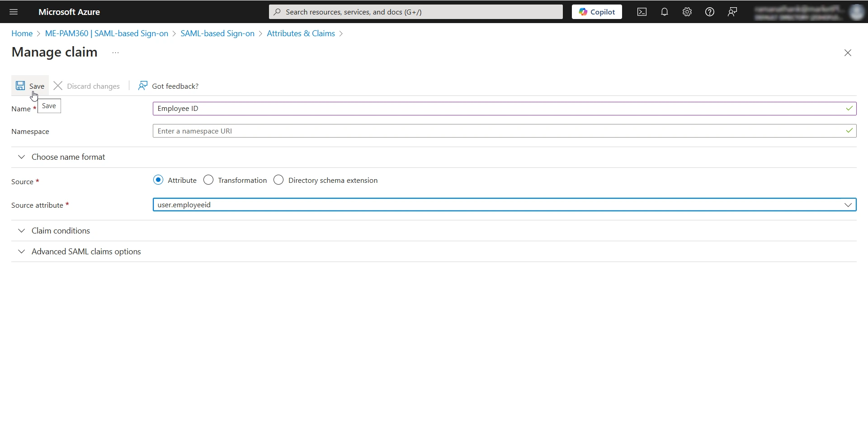This screenshot has width=868, height=448.
Task: Select the Transformation source option
Action: click(208, 180)
